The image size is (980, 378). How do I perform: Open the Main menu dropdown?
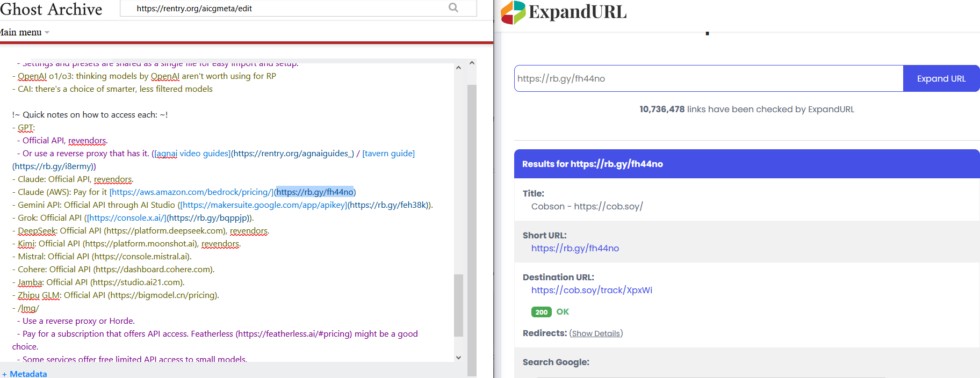tap(24, 32)
